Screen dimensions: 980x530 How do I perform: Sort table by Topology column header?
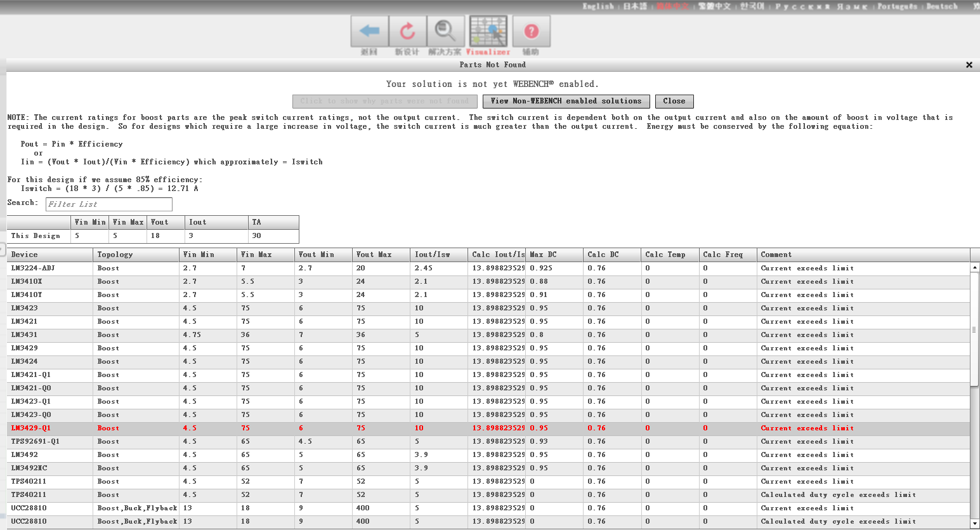[136, 255]
